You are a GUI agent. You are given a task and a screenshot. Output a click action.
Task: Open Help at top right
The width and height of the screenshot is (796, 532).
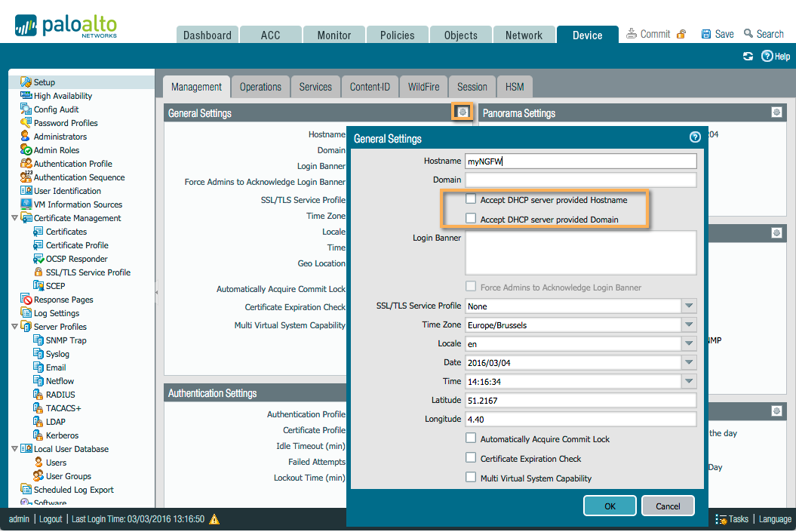point(776,57)
